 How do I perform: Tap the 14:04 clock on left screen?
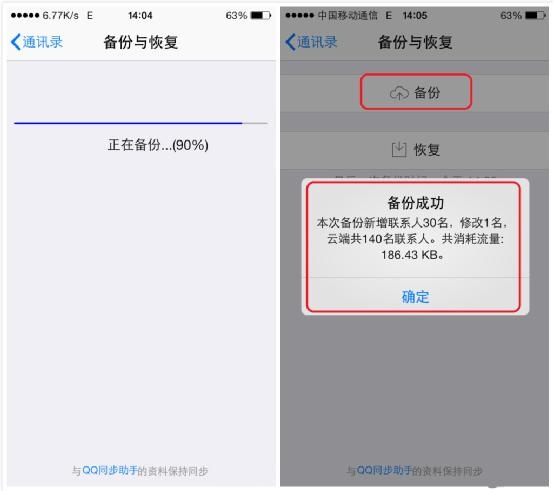pos(140,16)
